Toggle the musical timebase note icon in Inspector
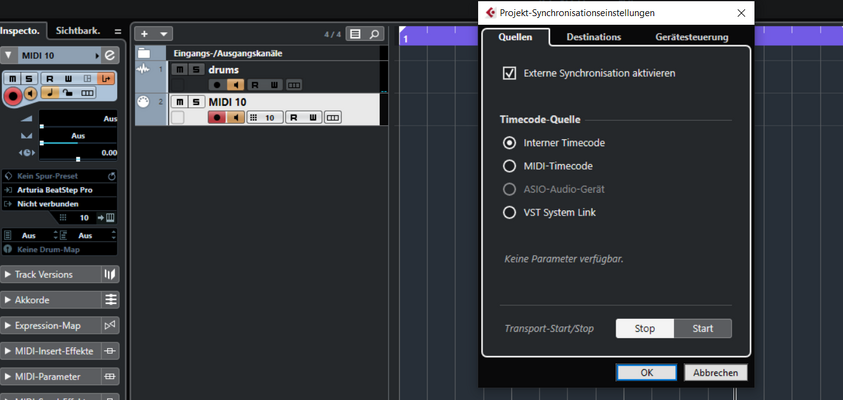This screenshot has height=400, width=843. (x=49, y=93)
